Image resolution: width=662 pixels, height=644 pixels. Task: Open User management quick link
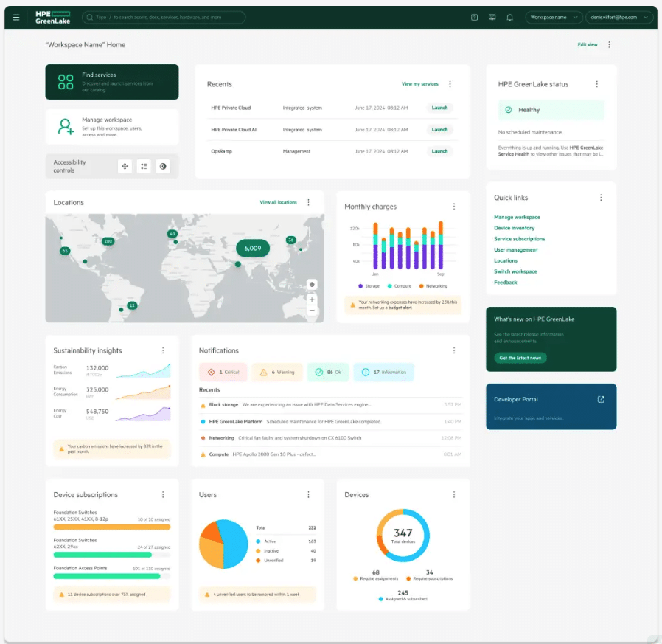click(x=516, y=250)
